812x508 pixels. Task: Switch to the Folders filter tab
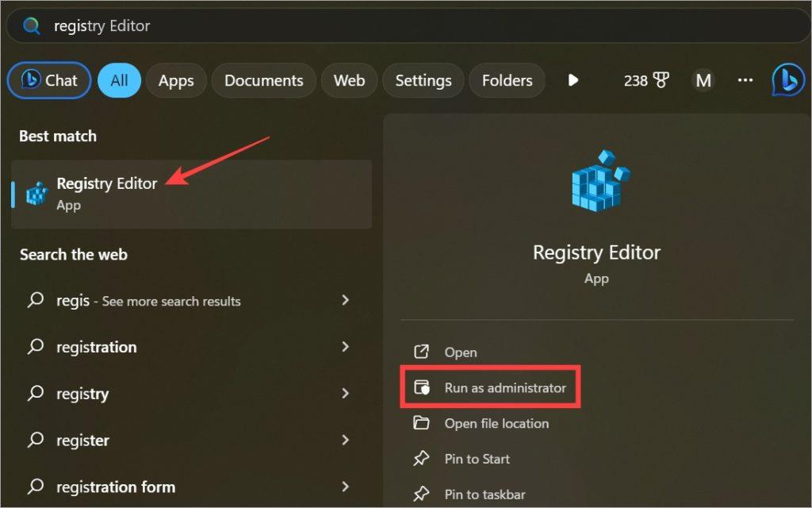pyautogui.click(x=507, y=80)
